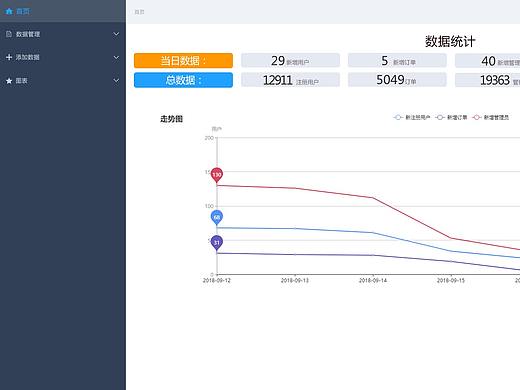Image resolution: width=520 pixels, height=390 pixels.
Task: Click the 2018-09-14 x-axis label
Action: [373, 281]
